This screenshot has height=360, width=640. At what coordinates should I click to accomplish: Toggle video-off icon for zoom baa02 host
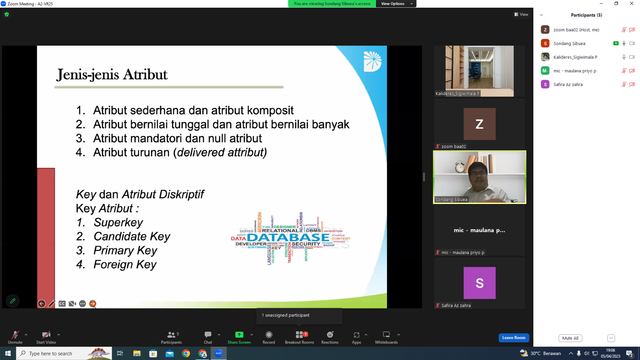click(632, 30)
